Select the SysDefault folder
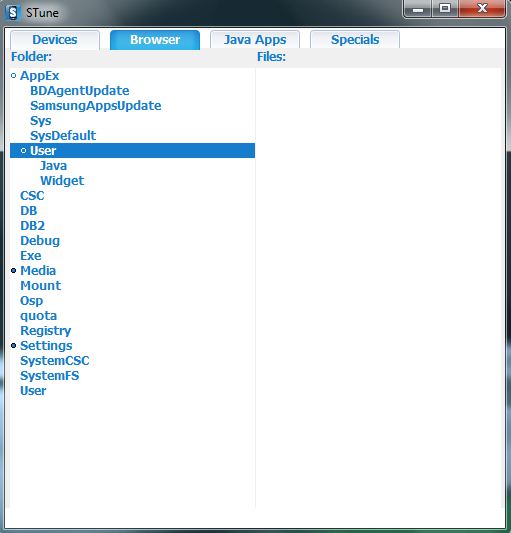 tap(63, 136)
